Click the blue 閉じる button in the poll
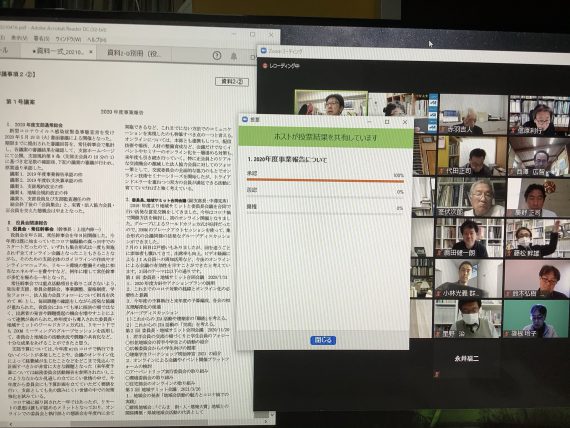This screenshot has width=570, height=428. pyautogui.click(x=323, y=340)
